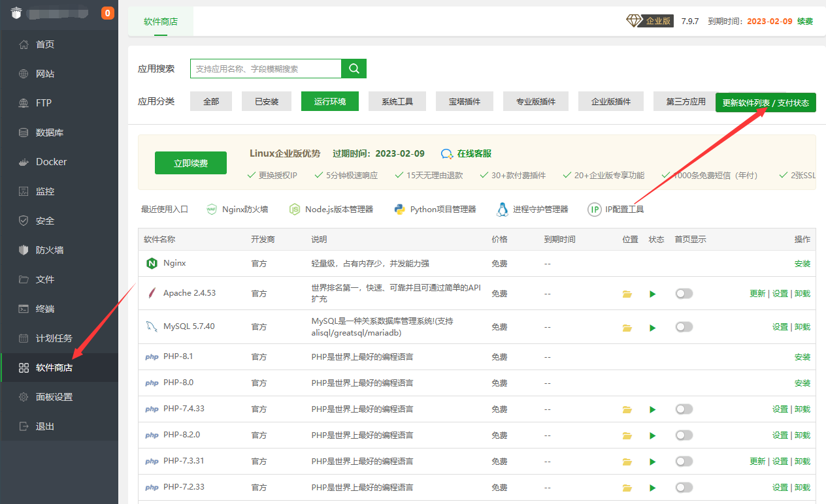Viewport: 826px width, 504px height.
Task: Click the Node.js版本管理器 hexagon icon
Action: click(x=295, y=210)
